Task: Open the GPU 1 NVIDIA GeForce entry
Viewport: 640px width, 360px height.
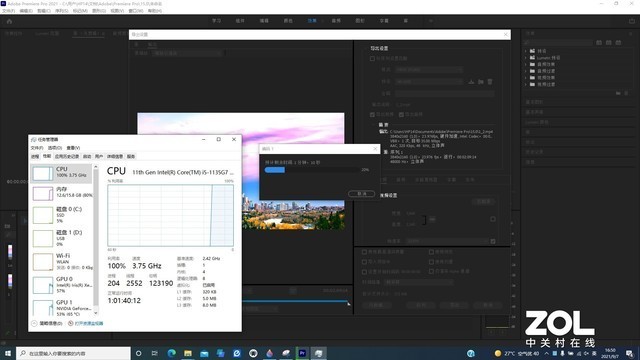Action: [61, 308]
